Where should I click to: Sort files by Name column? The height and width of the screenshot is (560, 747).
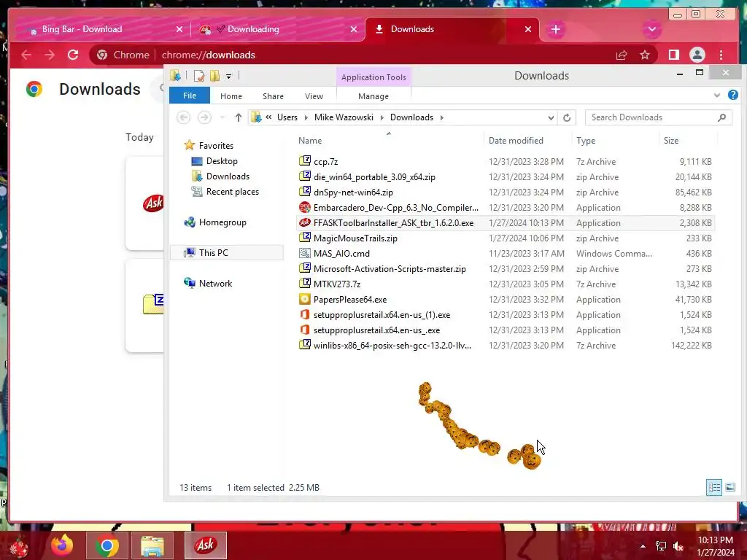tap(310, 141)
